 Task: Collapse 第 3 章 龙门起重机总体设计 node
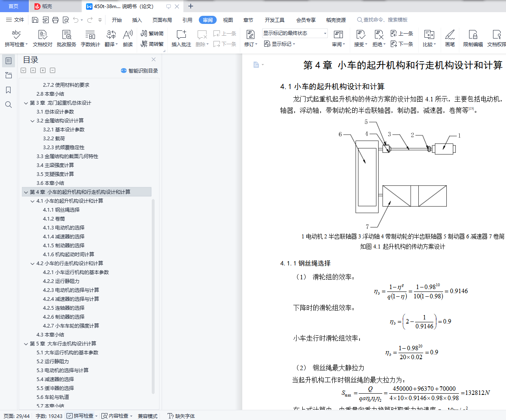(x=26, y=103)
